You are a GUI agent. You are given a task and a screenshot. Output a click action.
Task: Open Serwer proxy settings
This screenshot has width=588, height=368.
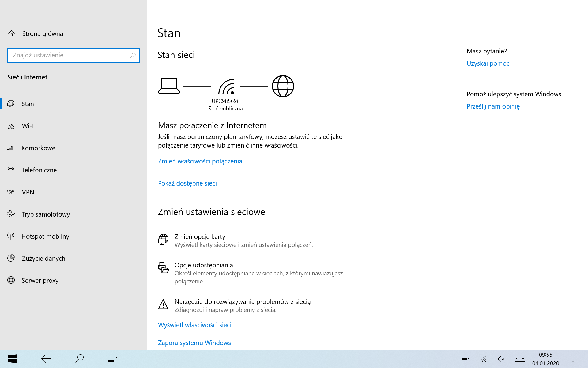[x=40, y=281]
